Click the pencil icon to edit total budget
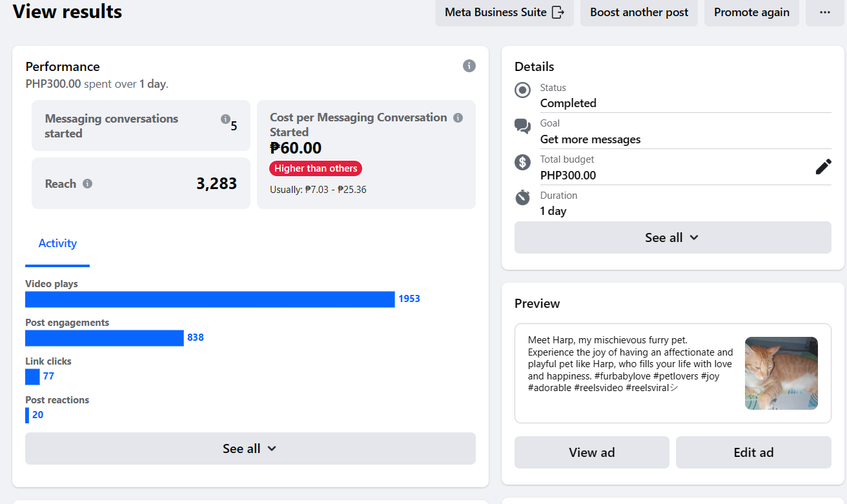847x504 pixels. click(823, 167)
